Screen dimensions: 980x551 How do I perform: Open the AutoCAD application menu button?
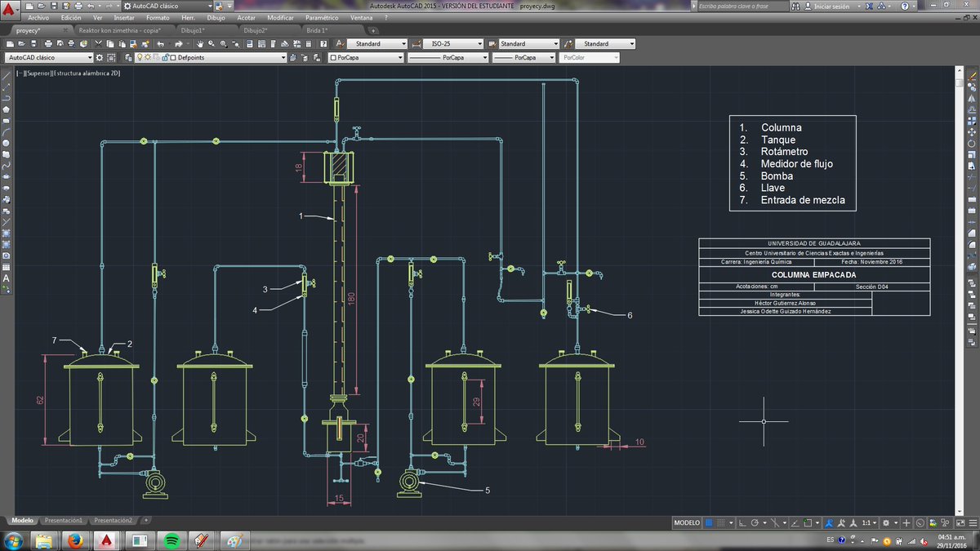click(11, 9)
